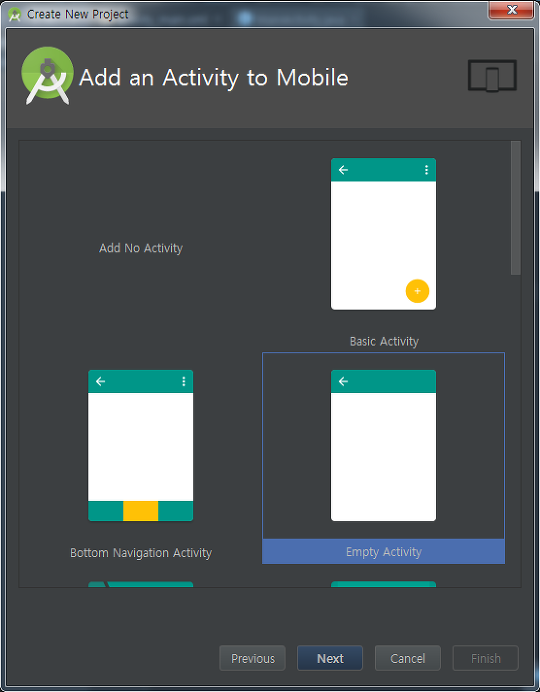
Task: Click the Add an Activity to Mobile heading
Action: (x=214, y=78)
